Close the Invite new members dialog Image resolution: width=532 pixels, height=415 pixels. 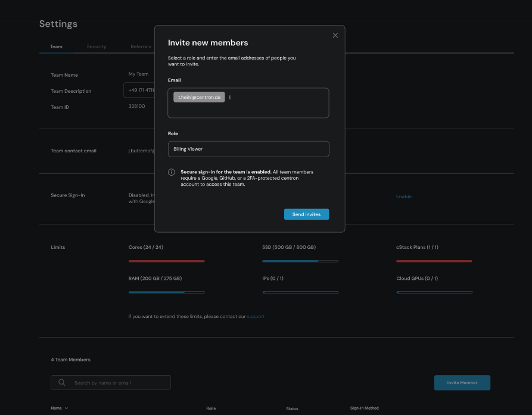(335, 36)
